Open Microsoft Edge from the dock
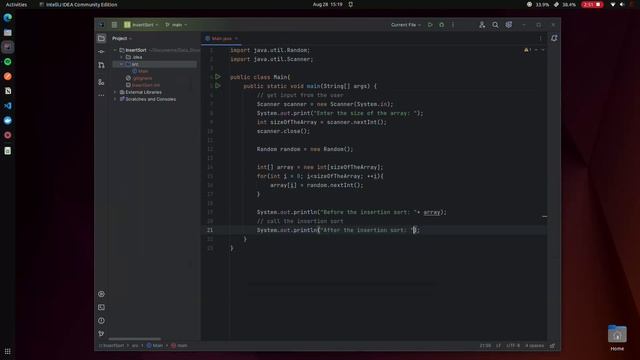 click(8, 18)
